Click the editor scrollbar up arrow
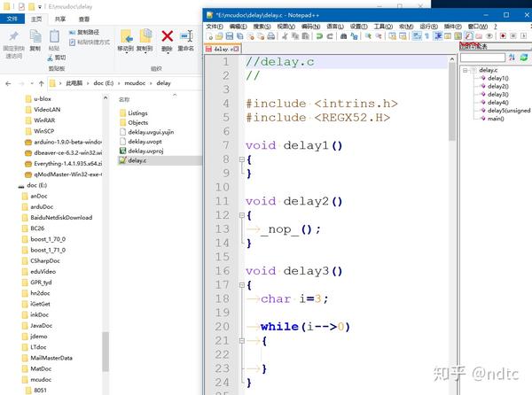The image size is (532, 395). 451,59
